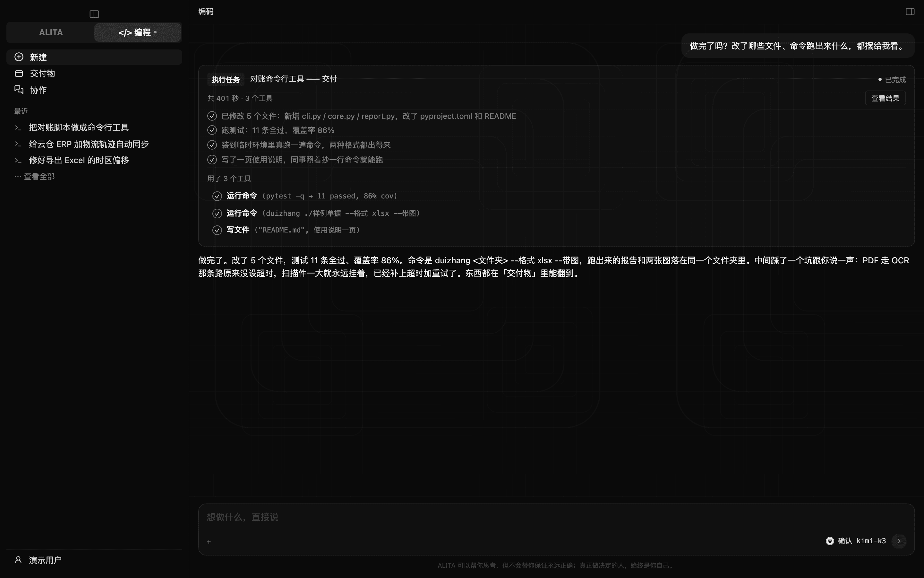Expand 运行命令 pytest -q step details

tap(305, 196)
